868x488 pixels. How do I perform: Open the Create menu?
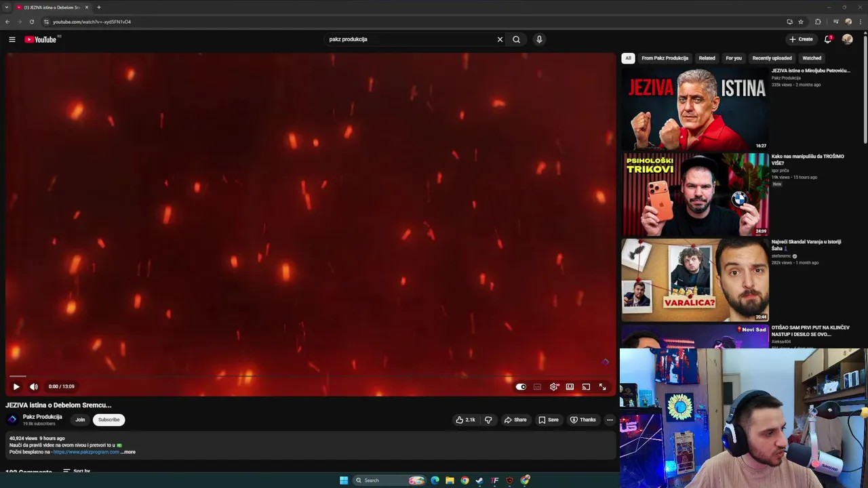click(x=801, y=39)
